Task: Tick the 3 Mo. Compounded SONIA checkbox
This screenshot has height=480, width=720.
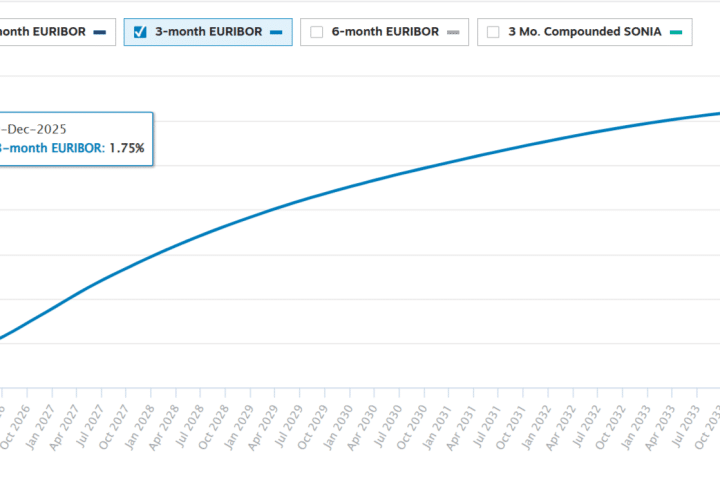Action: pos(493,32)
